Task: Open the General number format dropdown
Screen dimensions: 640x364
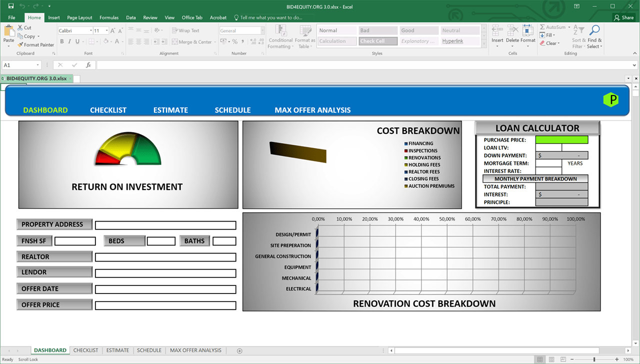Action: coord(262,30)
